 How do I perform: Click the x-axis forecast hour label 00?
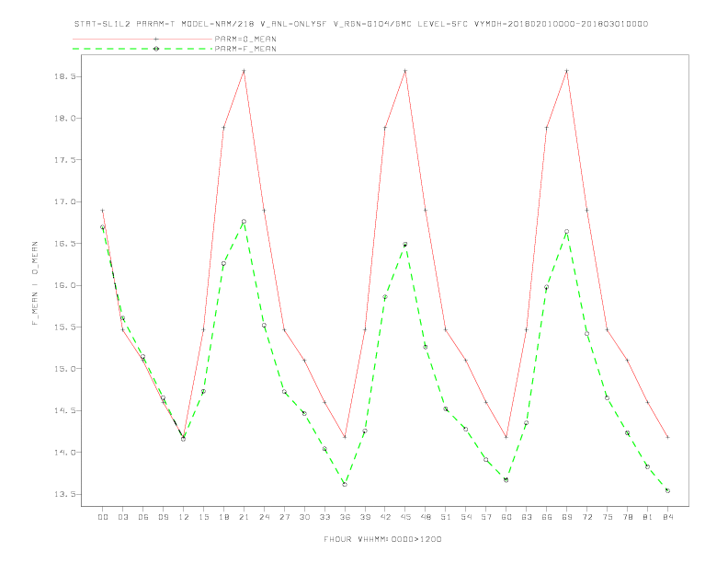point(103,517)
